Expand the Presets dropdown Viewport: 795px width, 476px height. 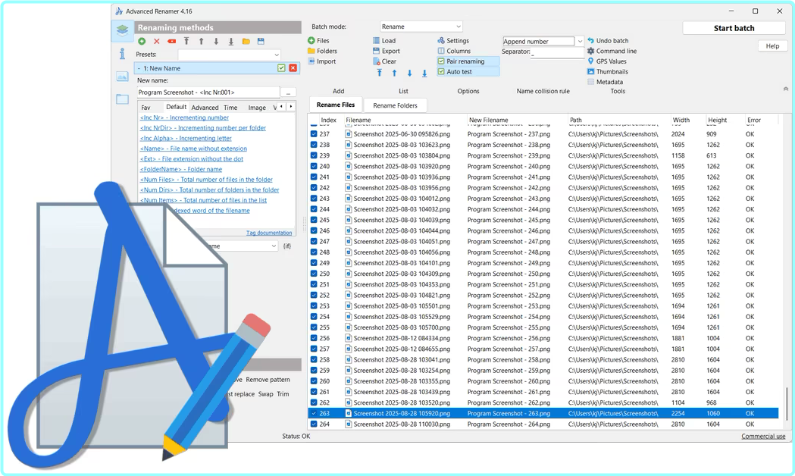click(220, 54)
